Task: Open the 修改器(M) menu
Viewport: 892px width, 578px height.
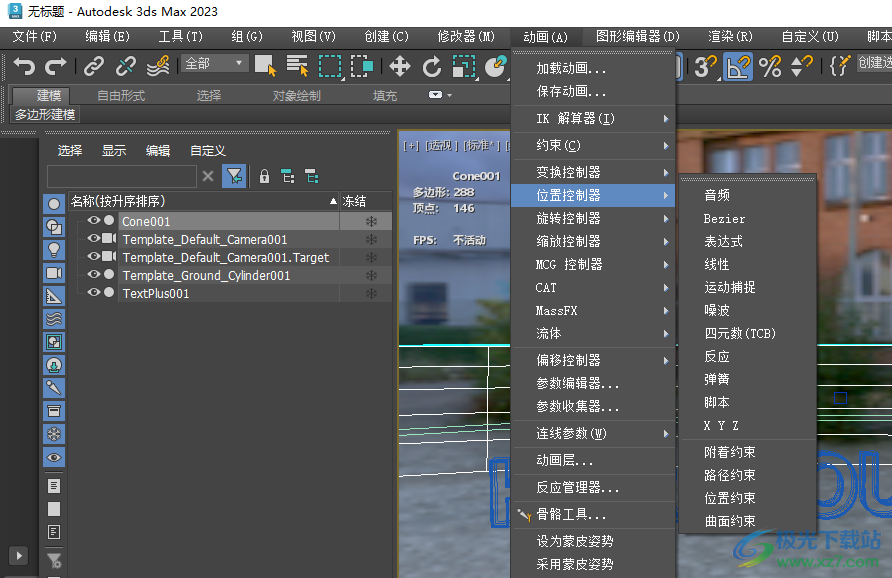Action: (x=466, y=36)
